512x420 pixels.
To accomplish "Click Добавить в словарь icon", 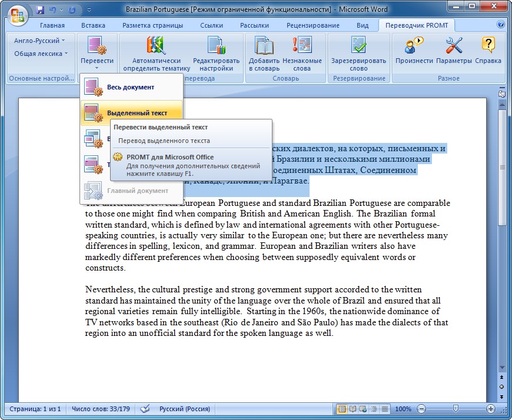I will [x=264, y=46].
